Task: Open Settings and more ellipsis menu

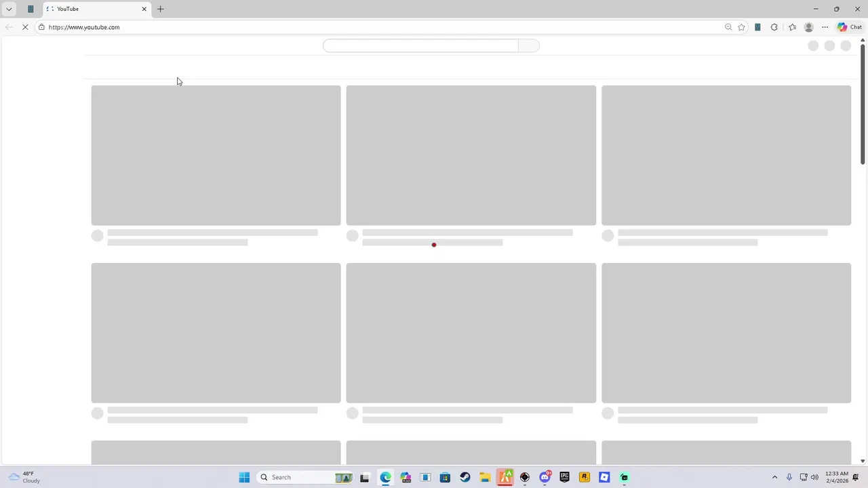Action: (825, 27)
